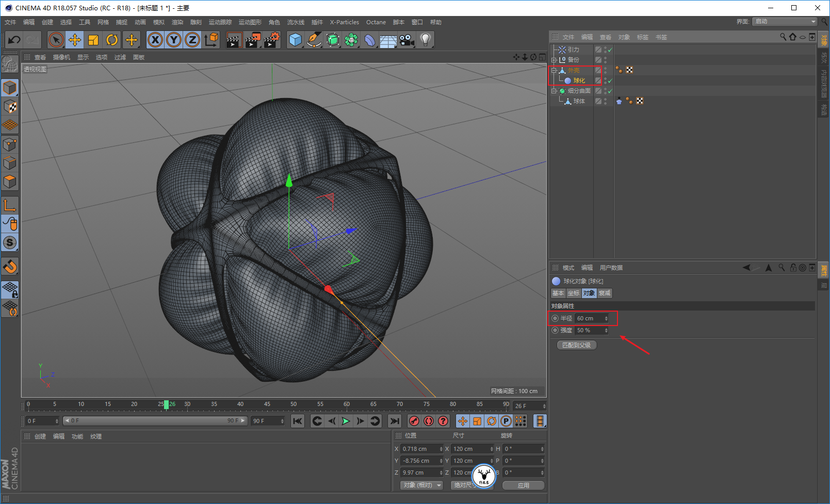The image size is (830, 504).
Task: Open Edit Render Settings gear clapperboard
Action: pyautogui.click(x=271, y=40)
